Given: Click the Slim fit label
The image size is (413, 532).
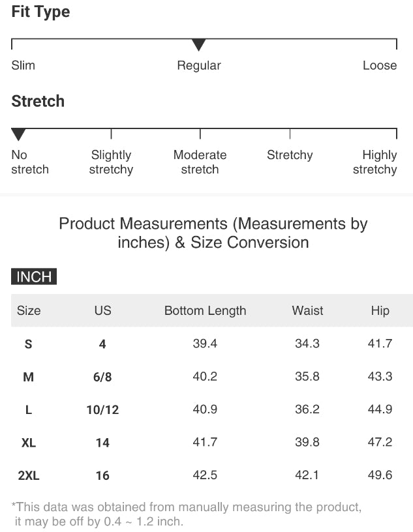Looking at the screenshot, I should point(23,65).
